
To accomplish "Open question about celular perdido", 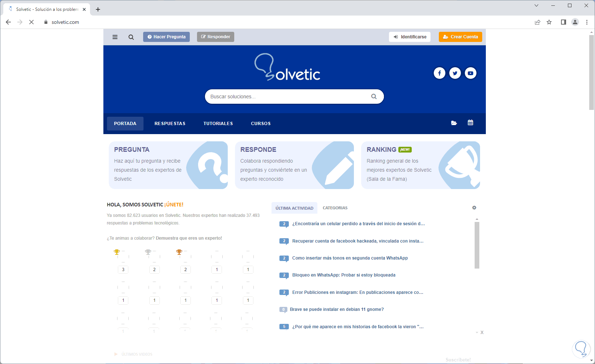I will pos(359,224).
